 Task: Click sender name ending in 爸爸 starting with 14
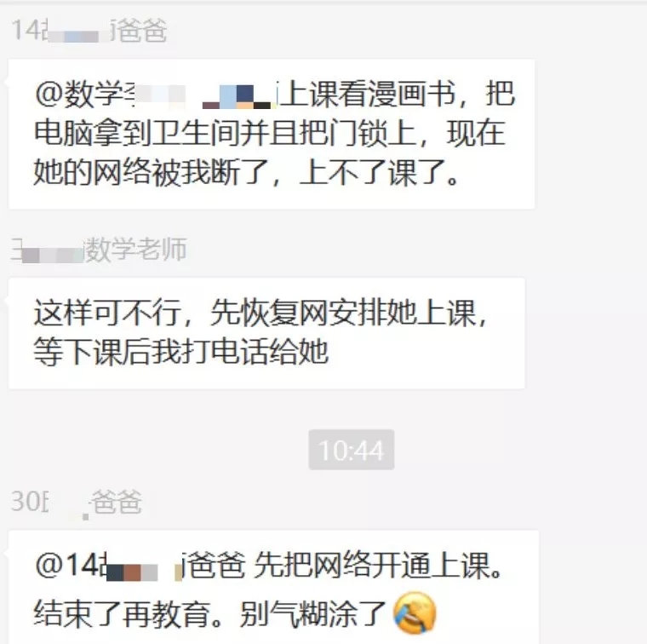(x=89, y=31)
